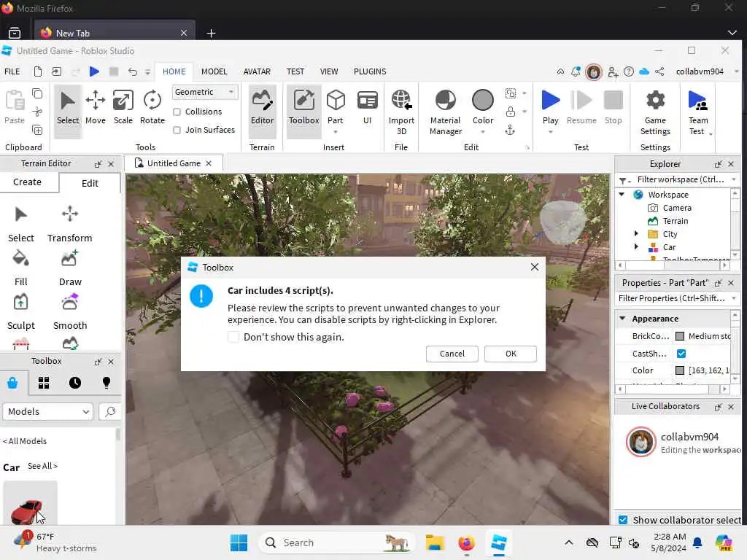
Task: Choose terrain Sculpt tool
Action: (21, 312)
